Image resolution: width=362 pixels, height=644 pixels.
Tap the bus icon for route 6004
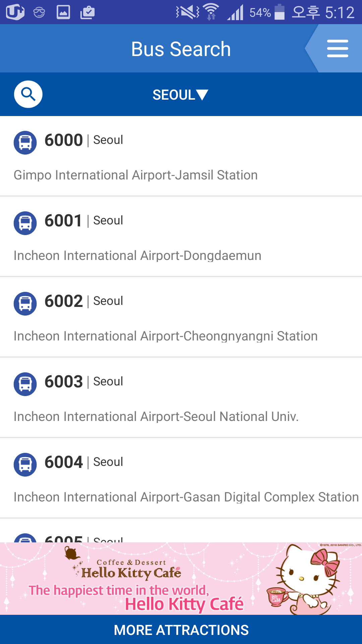(x=25, y=465)
